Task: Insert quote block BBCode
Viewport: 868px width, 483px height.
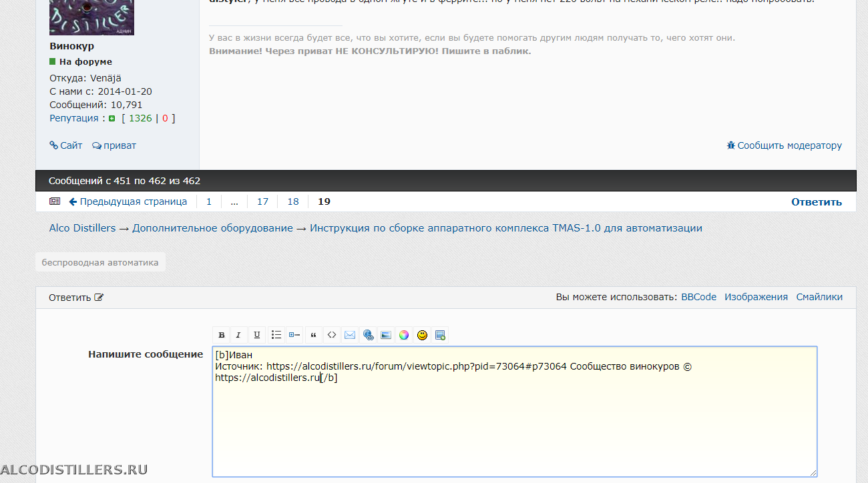Action: click(313, 335)
